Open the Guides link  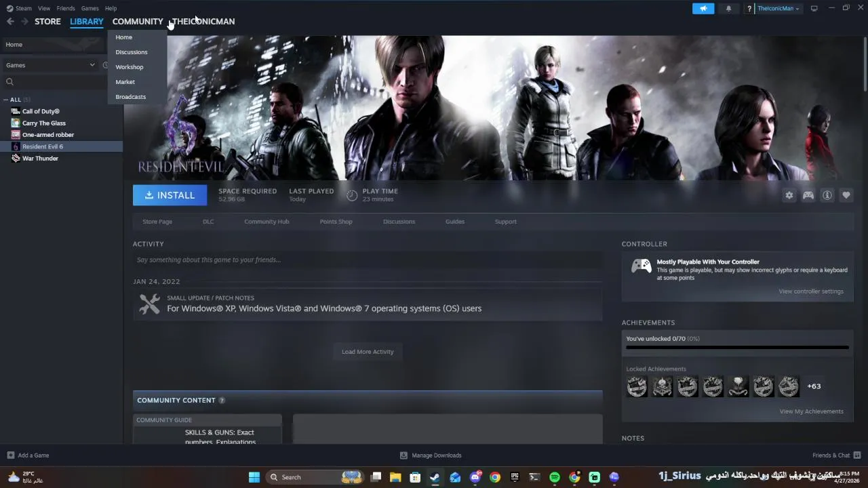455,222
